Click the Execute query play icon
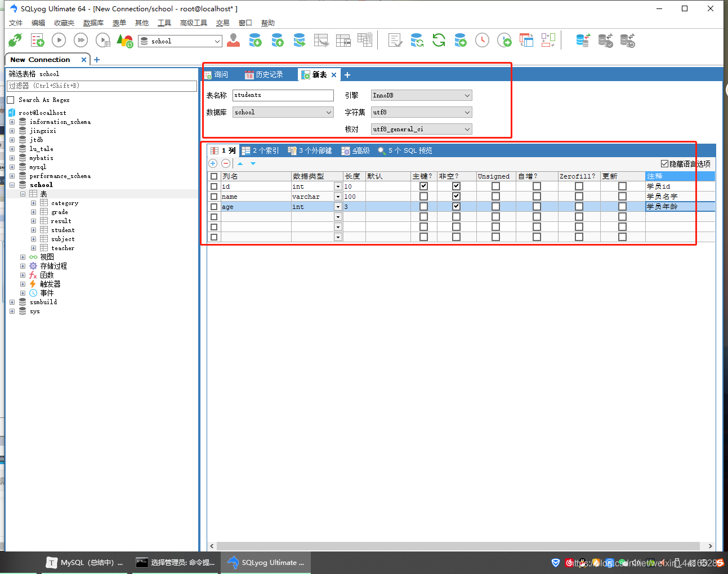This screenshot has width=728, height=574. click(59, 40)
